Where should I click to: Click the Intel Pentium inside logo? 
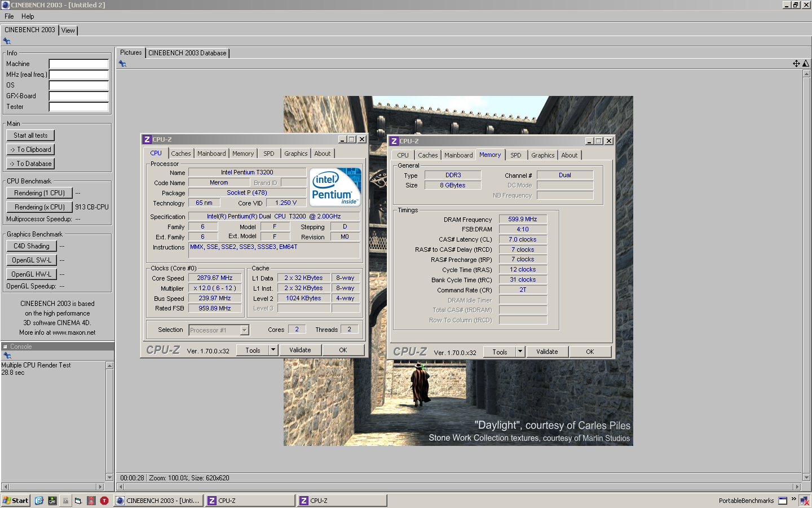tap(336, 187)
